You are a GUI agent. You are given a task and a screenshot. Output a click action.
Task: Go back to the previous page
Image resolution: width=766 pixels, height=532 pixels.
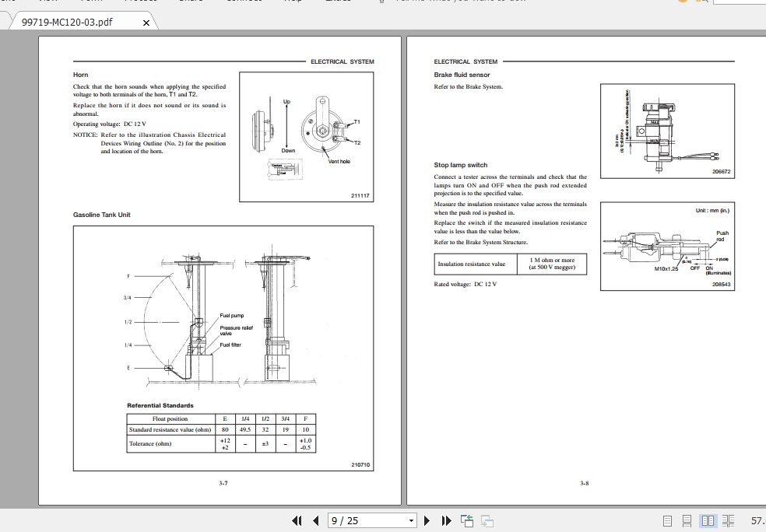(x=314, y=520)
